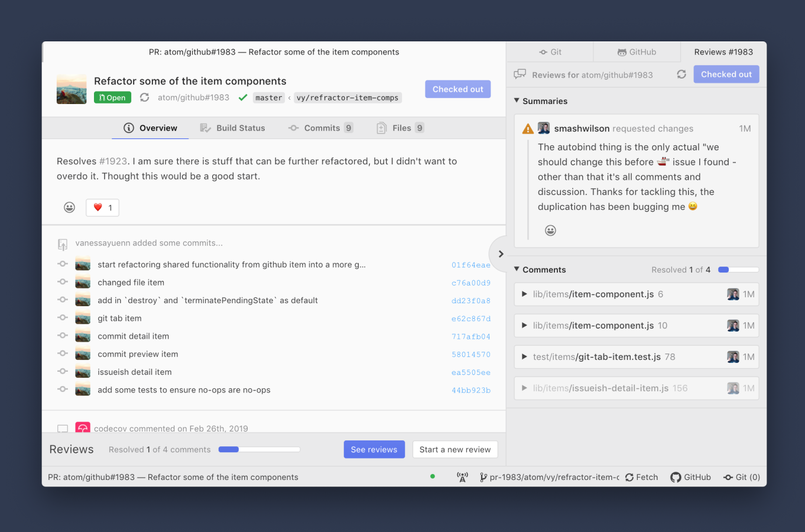Toggle the heart reaction with count 1

[x=103, y=207]
